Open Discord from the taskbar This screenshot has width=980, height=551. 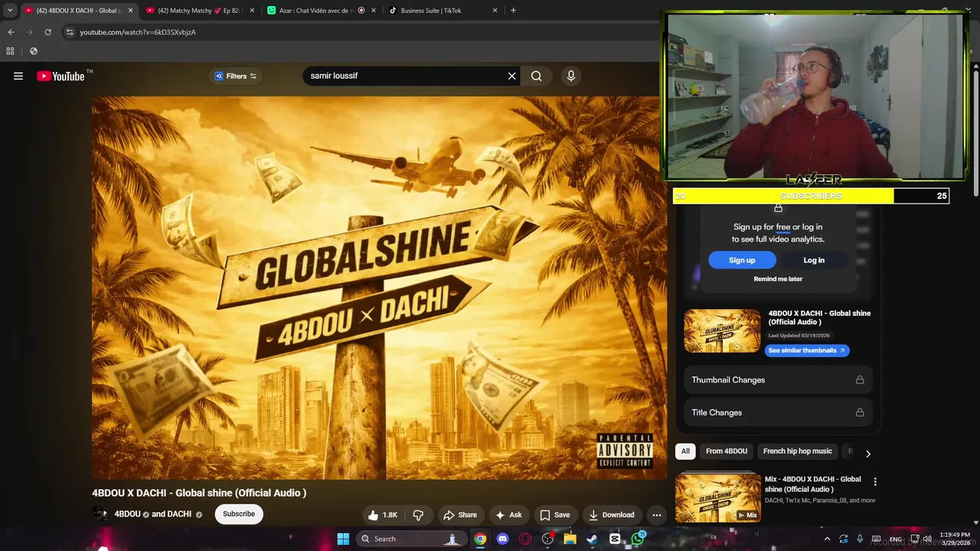click(x=502, y=539)
